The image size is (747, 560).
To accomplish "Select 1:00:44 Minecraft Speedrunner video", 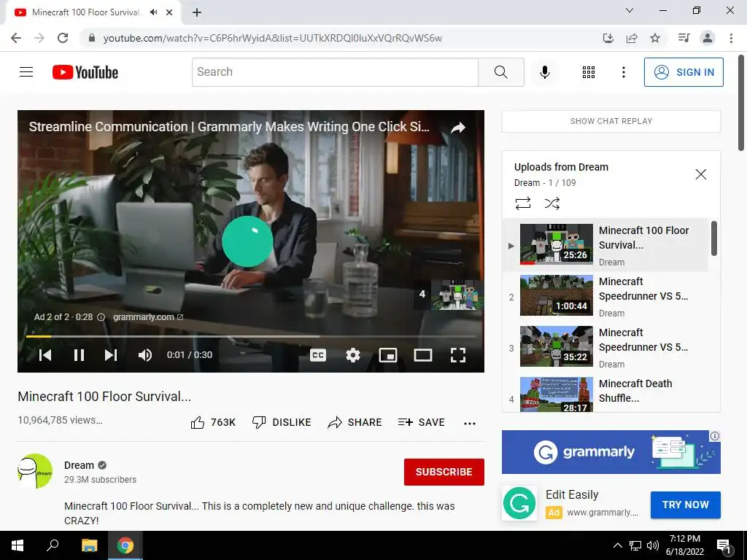I will point(606,296).
